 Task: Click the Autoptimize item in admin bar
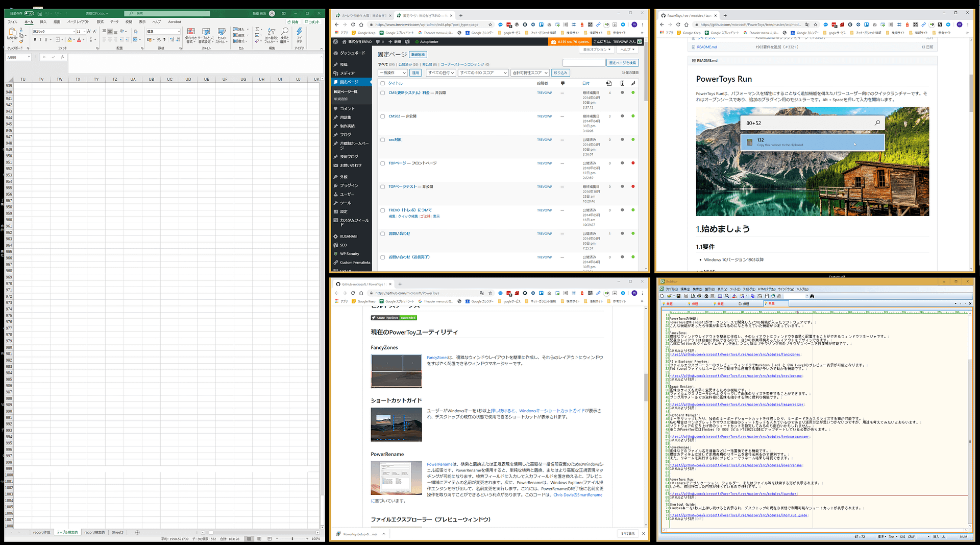click(427, 42)
